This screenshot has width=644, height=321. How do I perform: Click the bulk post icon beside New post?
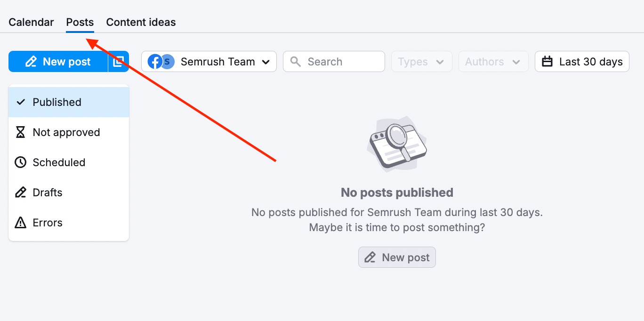tap(119, 62)
